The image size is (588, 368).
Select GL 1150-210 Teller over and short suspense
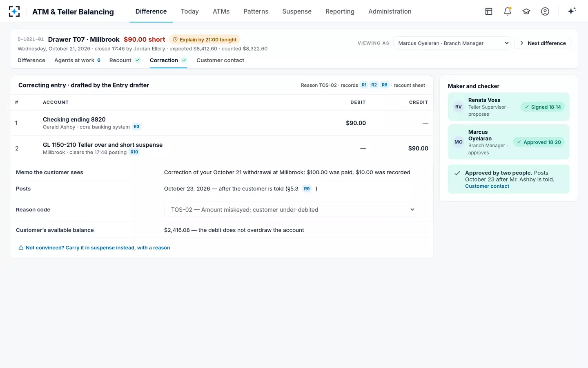click(221, 148)
